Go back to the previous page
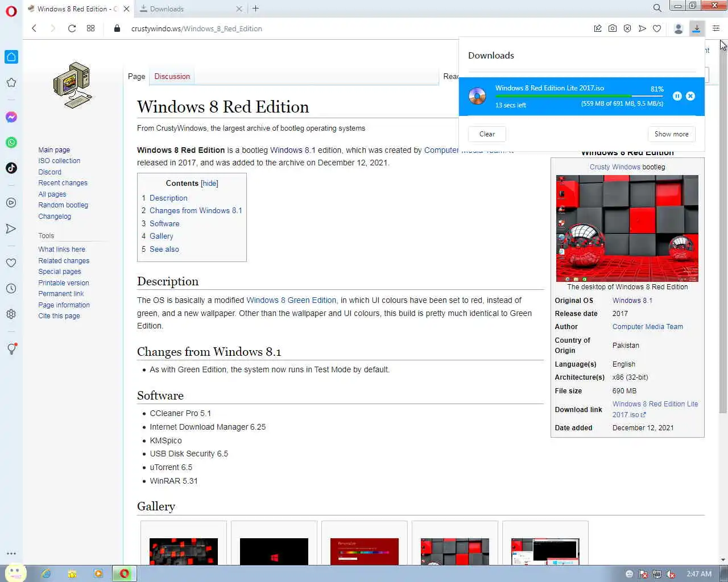 [34, 28]
